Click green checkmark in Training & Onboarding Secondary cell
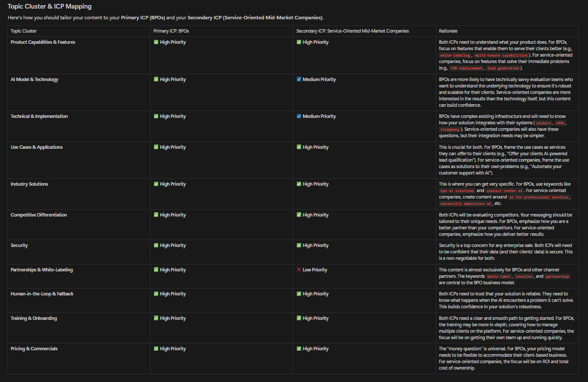 pos(299,318)
